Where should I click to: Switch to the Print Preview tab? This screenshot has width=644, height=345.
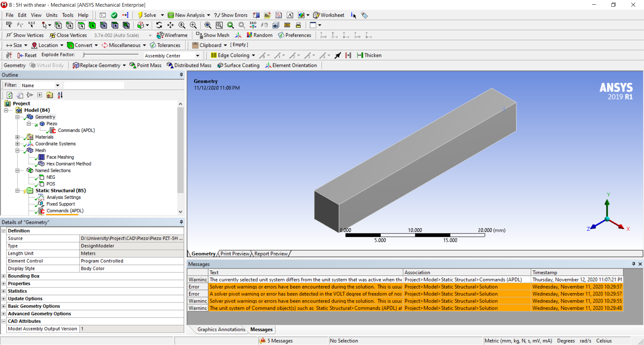tap(235, 254)
